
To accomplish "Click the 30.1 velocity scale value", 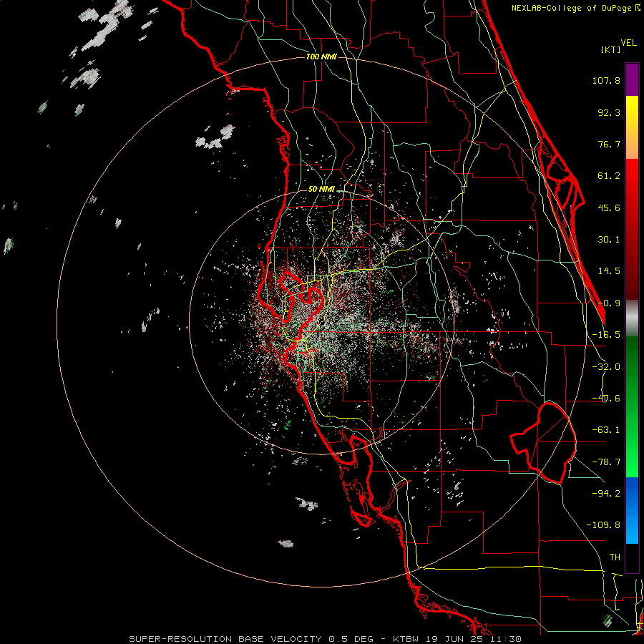I will click(x=609, y=240).
